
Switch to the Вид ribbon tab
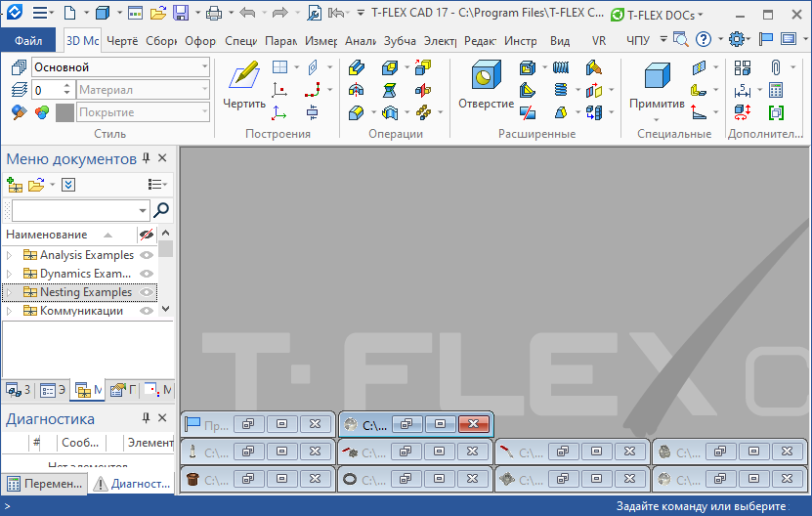560,41
